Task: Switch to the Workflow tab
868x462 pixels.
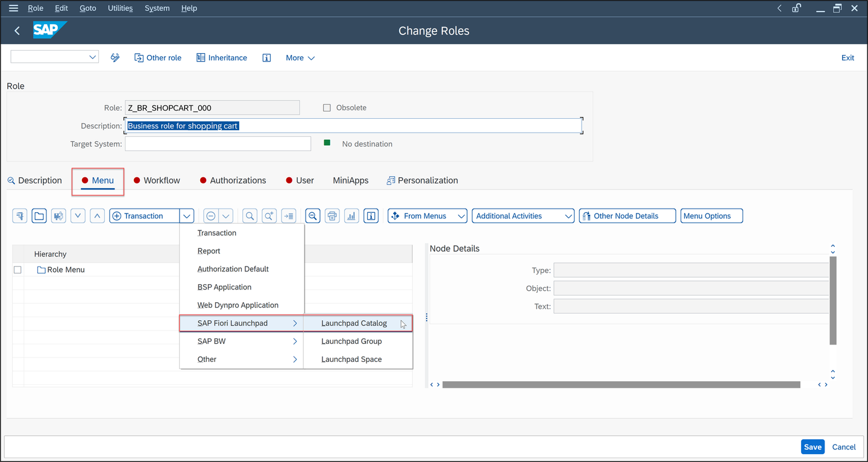Action: 157,180
